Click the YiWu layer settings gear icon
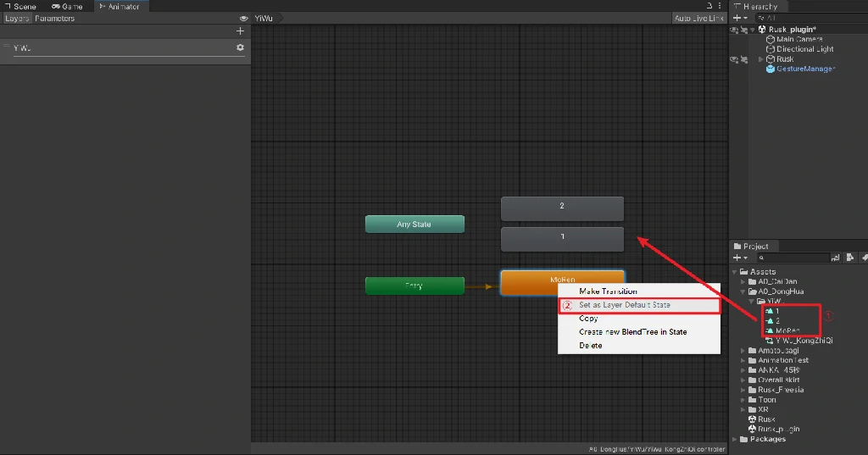 240,48
